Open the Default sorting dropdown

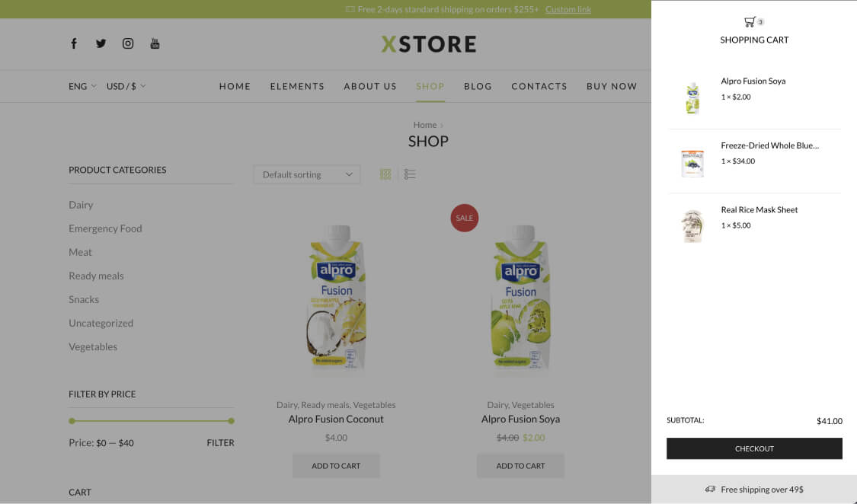307,175
